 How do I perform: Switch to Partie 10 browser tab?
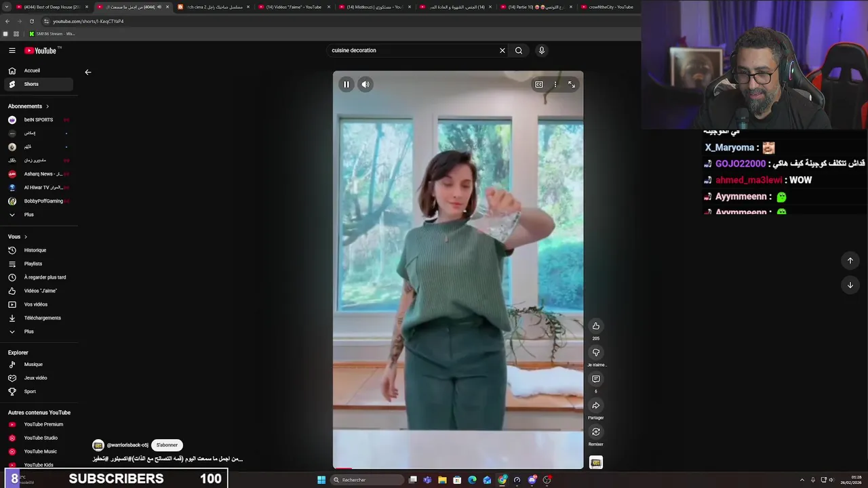tap(536, 7)
